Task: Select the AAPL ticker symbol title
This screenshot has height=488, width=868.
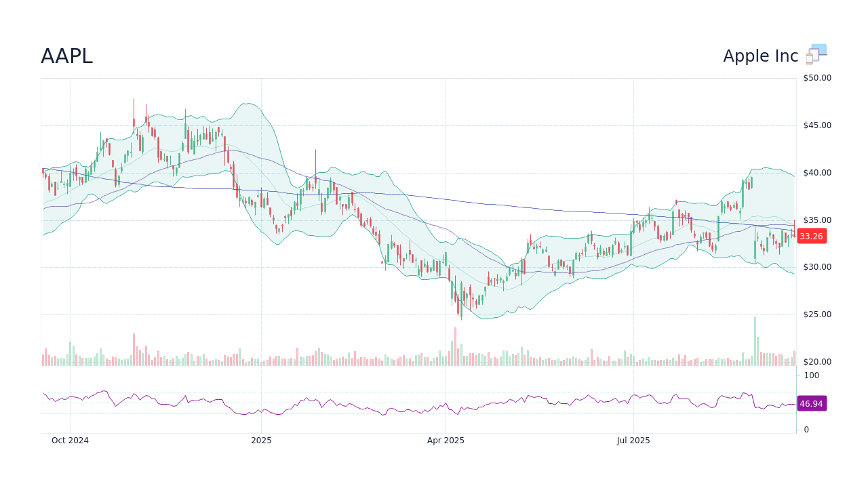Action: (x=67, y=56)
